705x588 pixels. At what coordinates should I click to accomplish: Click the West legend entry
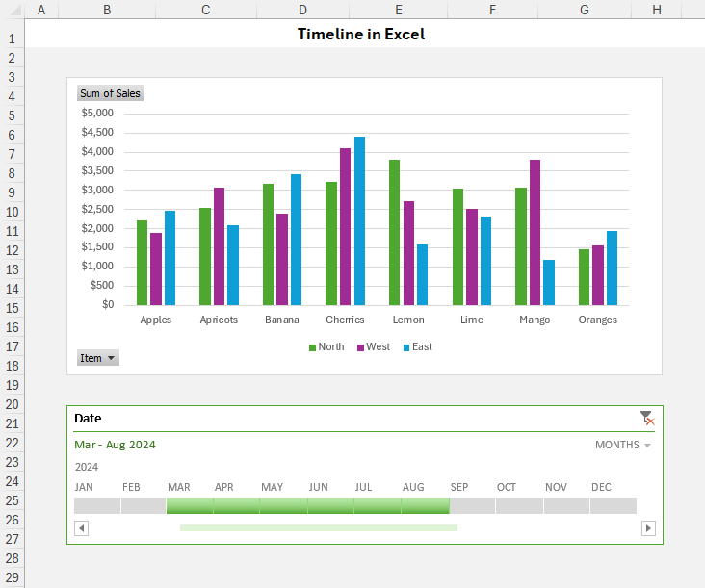pos(374,346)
